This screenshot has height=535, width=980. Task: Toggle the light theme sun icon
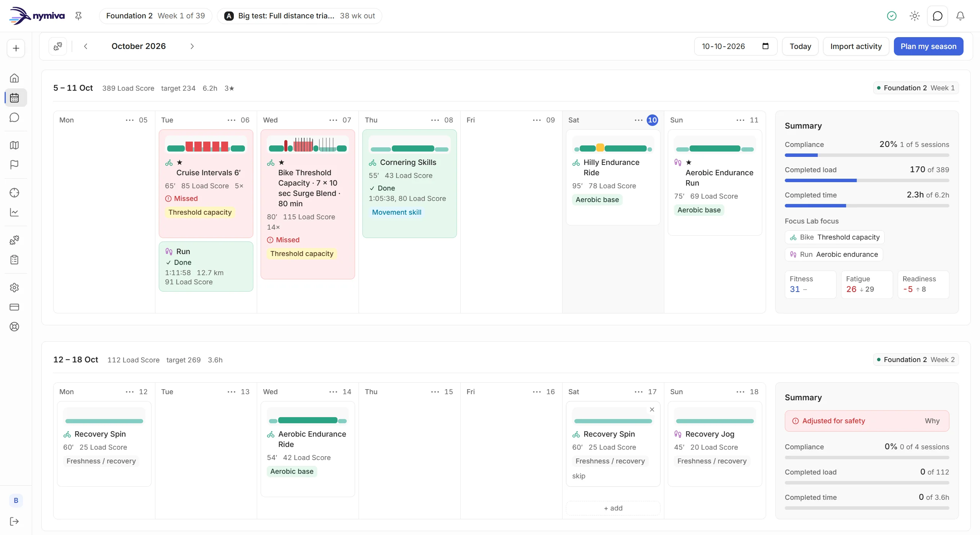pos(915,16)
